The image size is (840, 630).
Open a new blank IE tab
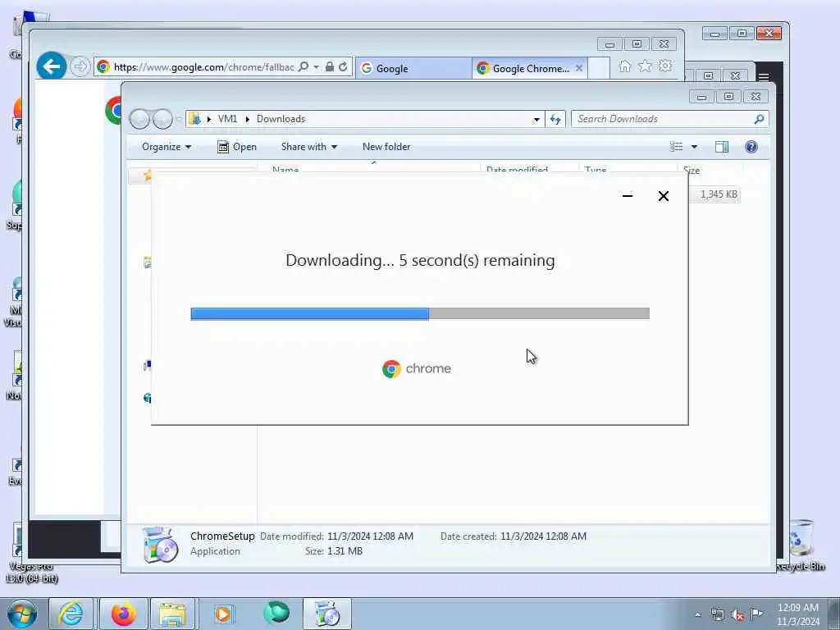[x=599, y=69]
